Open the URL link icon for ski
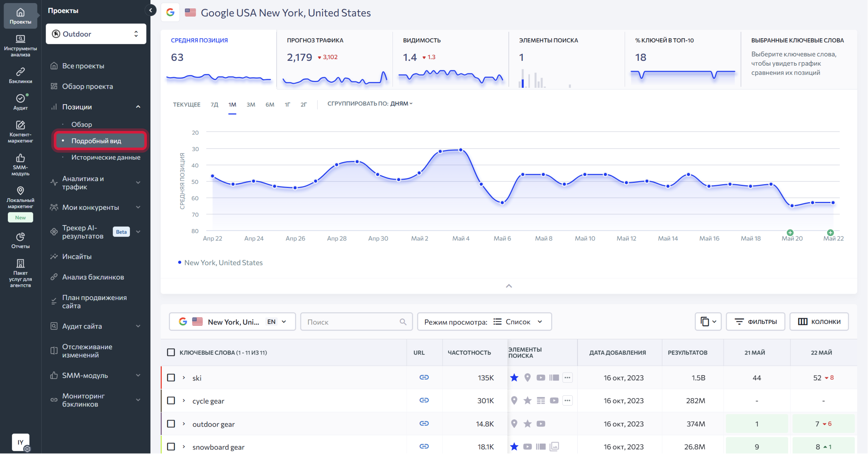The width and height of the screenshot is (868, 454). [424, 377]
